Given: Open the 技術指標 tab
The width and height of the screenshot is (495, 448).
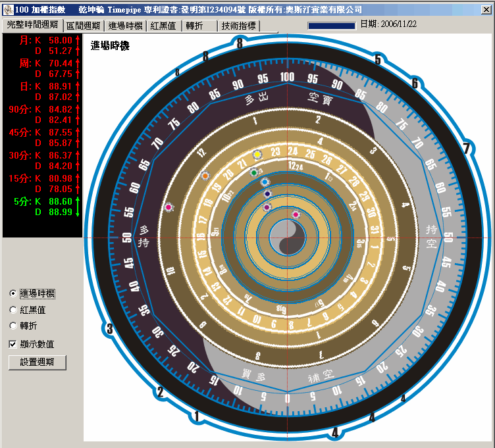Looking at the screenshot, I should (x=238, y=26).
